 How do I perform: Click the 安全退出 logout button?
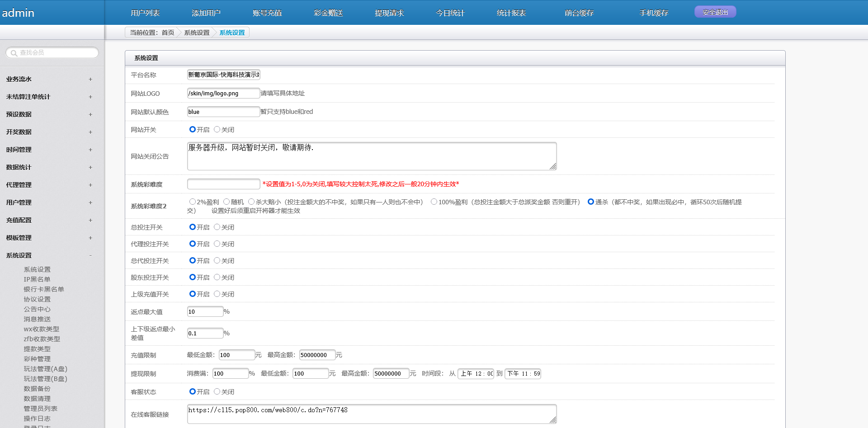715,12
